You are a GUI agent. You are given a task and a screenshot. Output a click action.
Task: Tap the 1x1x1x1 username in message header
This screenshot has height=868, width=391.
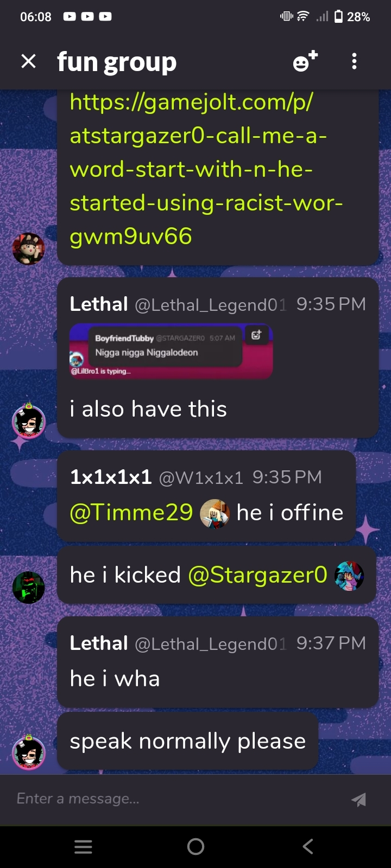coord(111,477)
